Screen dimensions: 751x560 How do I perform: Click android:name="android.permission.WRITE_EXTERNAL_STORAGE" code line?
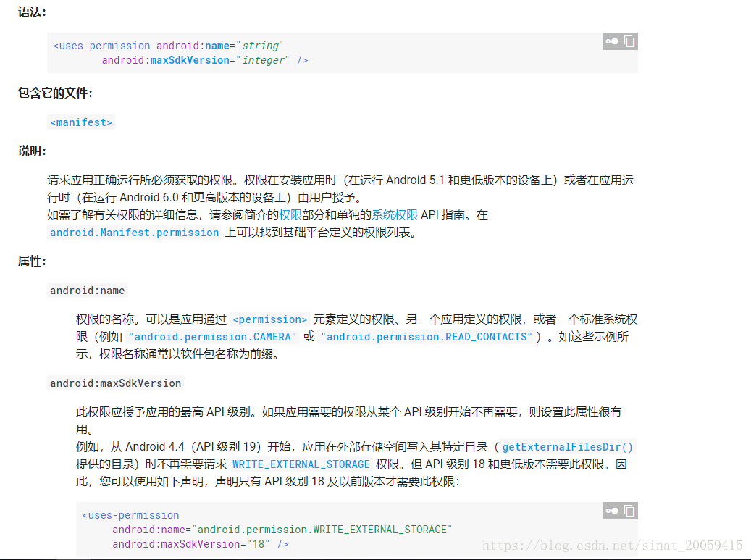click(282, 530)
